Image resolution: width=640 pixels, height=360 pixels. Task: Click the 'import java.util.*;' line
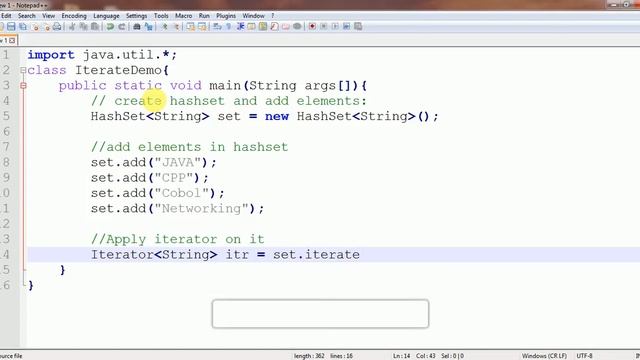pos(102,55)
